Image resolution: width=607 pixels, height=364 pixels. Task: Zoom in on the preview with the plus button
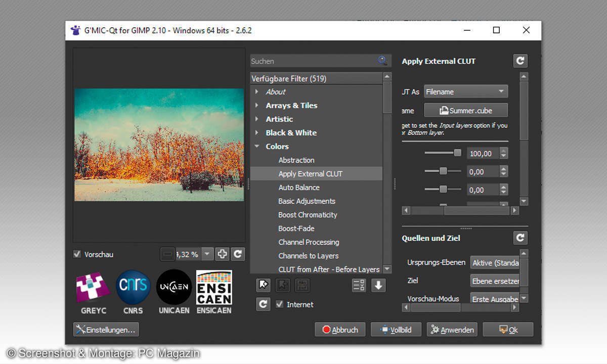click(222, 254)
